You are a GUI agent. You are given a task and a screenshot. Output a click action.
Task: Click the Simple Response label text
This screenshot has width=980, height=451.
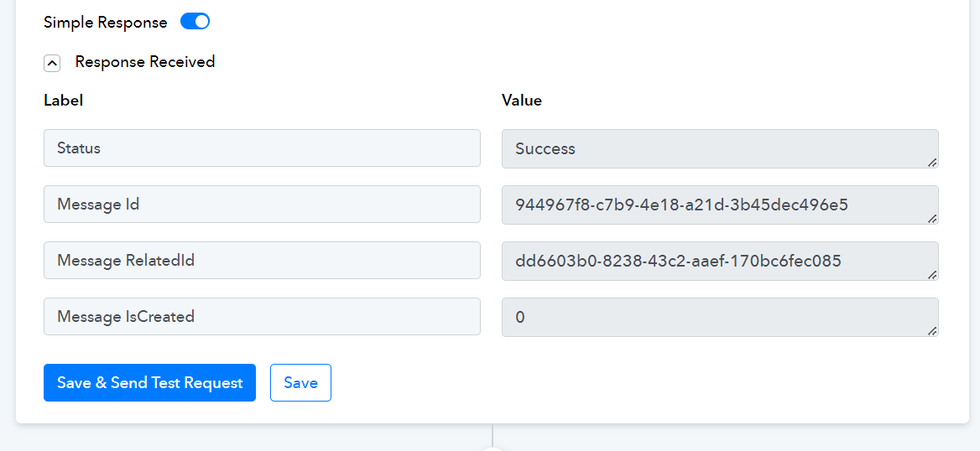coord(106,23)
